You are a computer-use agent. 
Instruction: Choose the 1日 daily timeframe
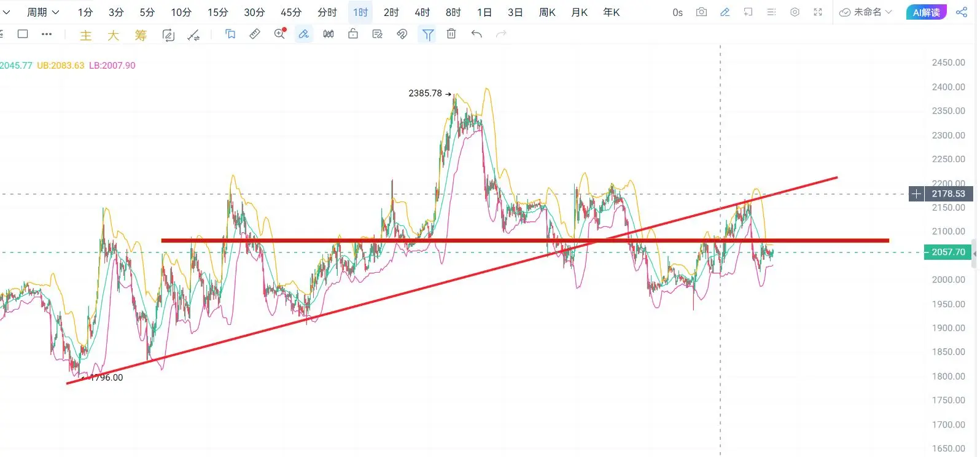(x=484, y=12)
